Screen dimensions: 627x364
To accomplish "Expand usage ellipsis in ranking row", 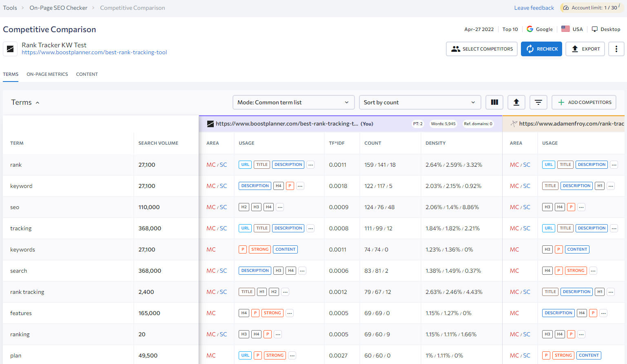I will pos(278,334).
